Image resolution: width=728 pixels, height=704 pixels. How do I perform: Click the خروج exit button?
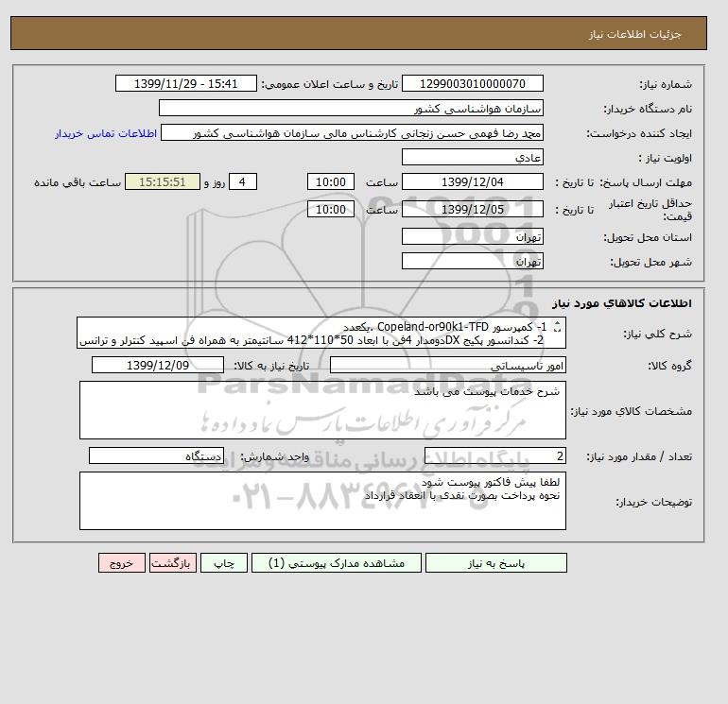[122, 563]
